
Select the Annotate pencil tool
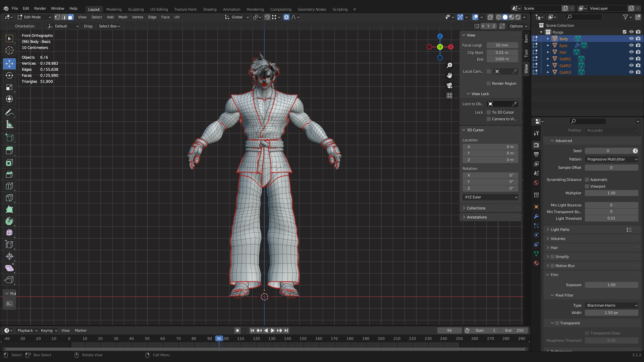pyautogui.click(x=9, y=113)
